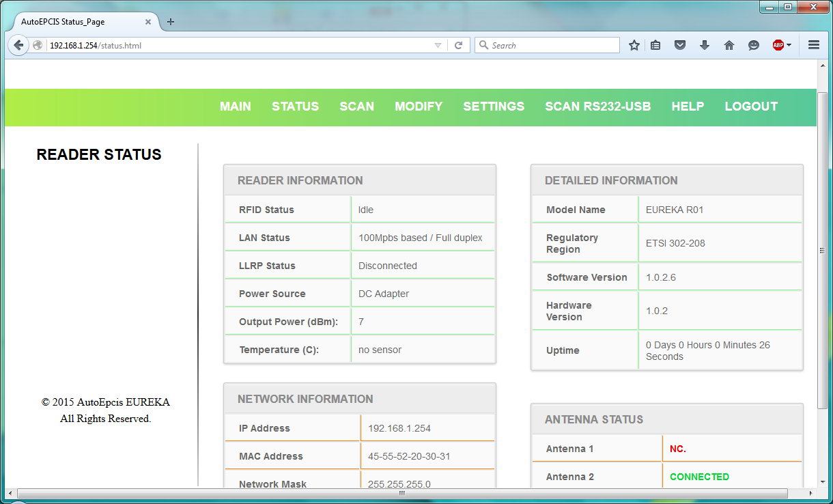Viewport: 833px width, 504px height.
Task: Open the Downloads arrow icon
Action: (705, 45)
